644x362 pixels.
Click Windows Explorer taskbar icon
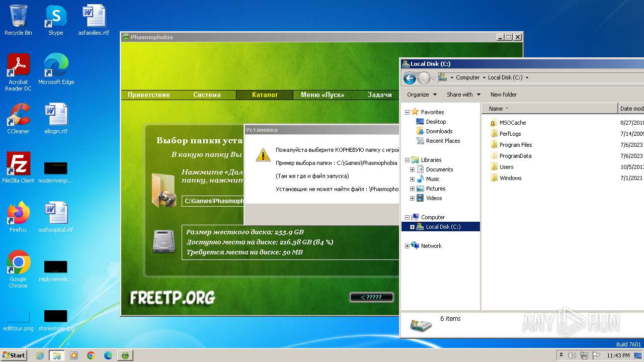click(x=56, y=355)
